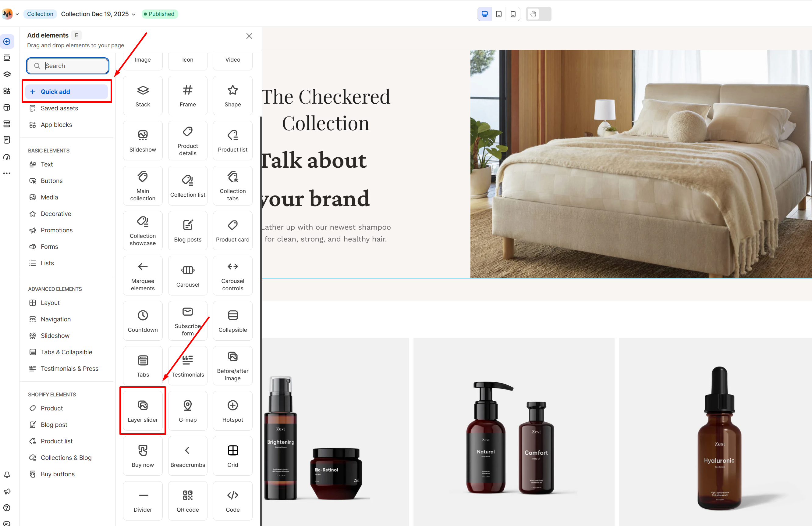Click the Carousel element tile
This screenshot has width=812, height=526.
tap(188, 275)
